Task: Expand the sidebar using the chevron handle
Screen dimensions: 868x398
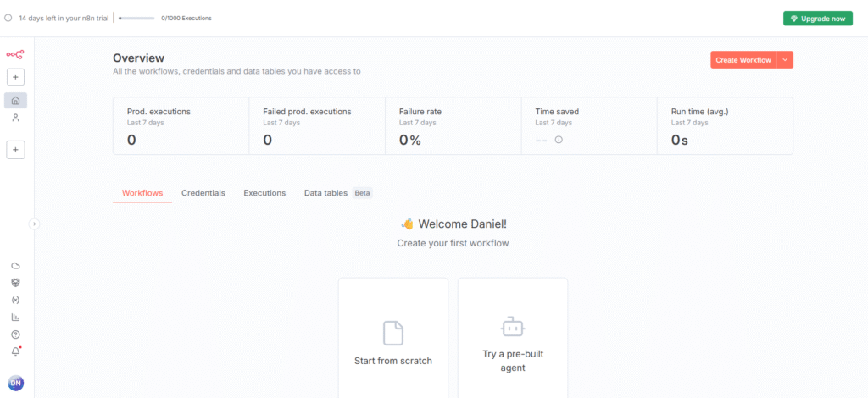Action: [34, 224]
